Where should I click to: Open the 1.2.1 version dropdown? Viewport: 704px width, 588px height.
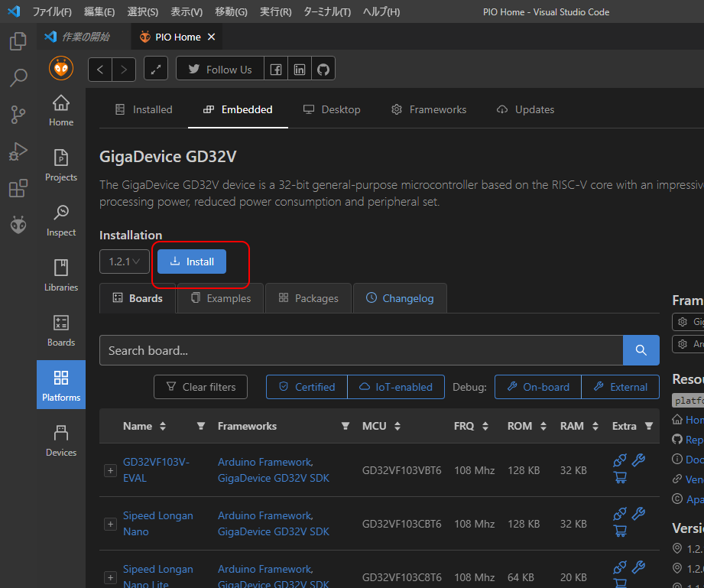124,262
